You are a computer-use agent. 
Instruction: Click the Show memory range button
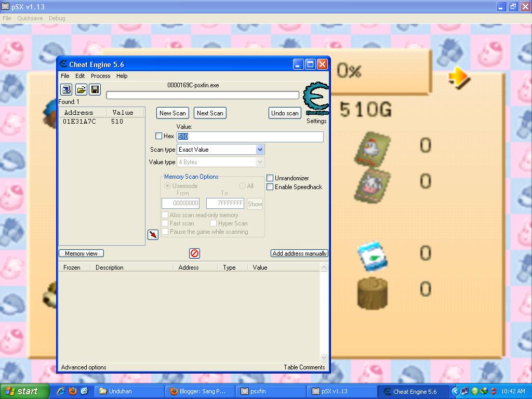[x=255, y=204]
